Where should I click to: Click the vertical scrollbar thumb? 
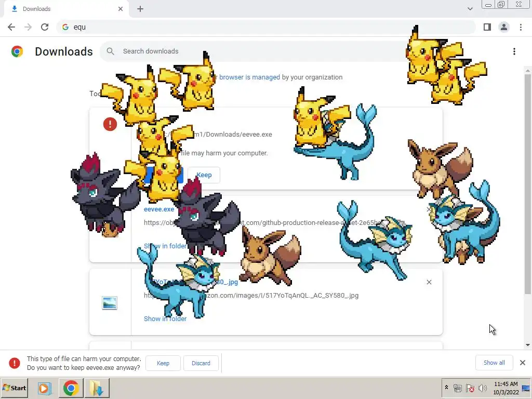528,184
